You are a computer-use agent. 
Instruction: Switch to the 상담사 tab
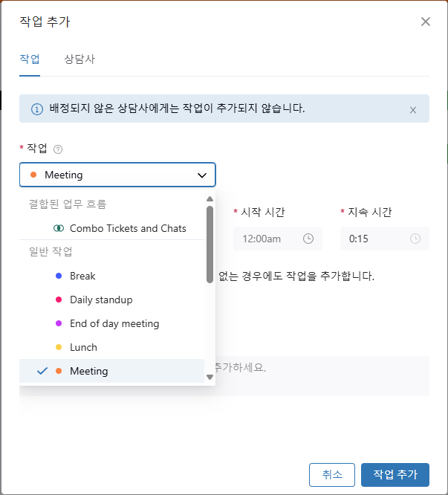click(79, 59)
